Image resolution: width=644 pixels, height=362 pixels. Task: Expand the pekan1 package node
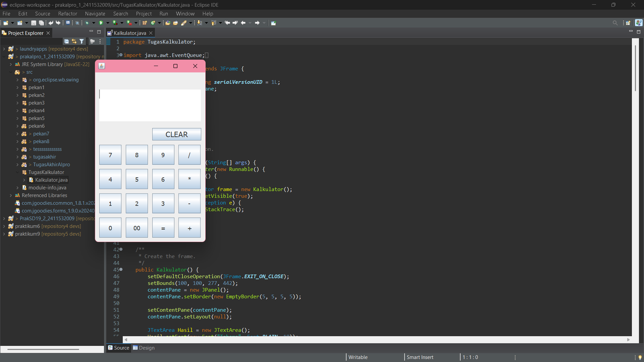click(x=17, y=88)
